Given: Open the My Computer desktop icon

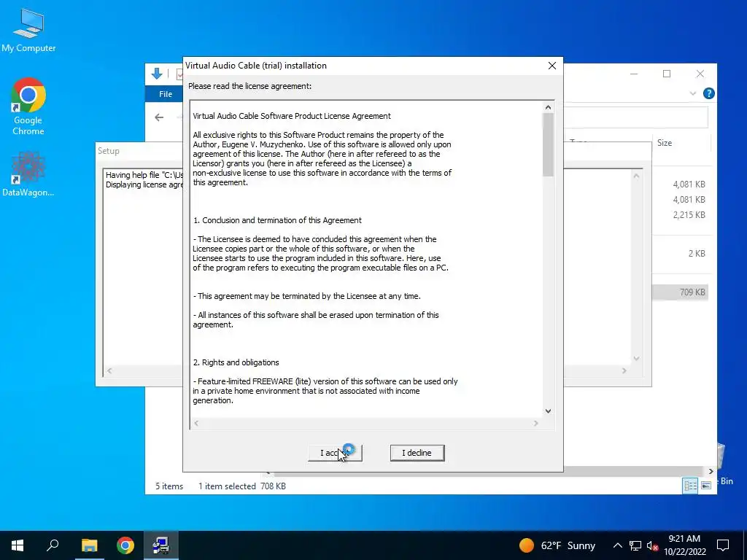Looking at the screenshot, I should [x=28, y=30].
